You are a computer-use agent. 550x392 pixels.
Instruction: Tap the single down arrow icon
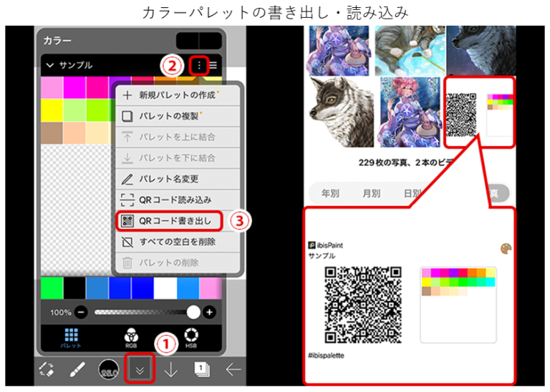[x=171, y=369]
